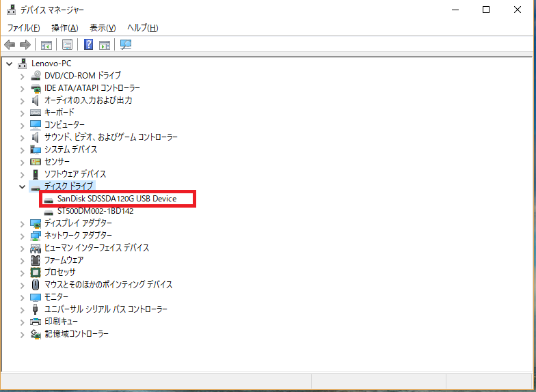Close the デバイス マネージャー window
This screenshot has width=536, height=392.
(517, 10)
